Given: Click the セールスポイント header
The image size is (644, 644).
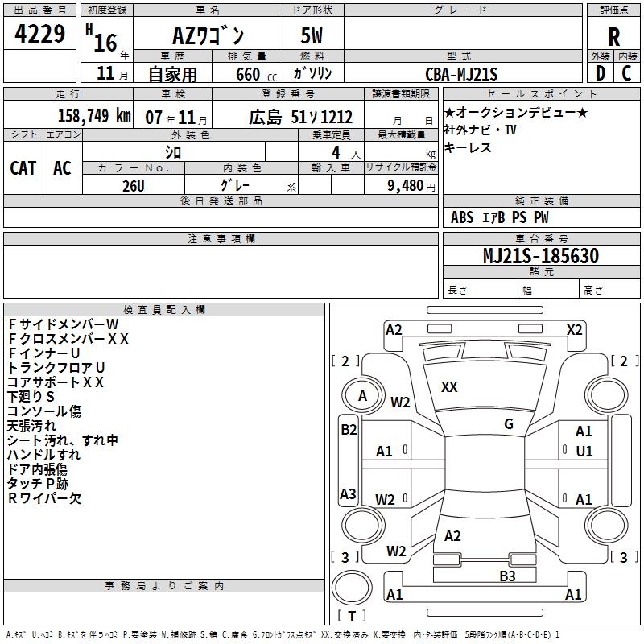Looking at the screenshot, I should click(x=541, y=93).
